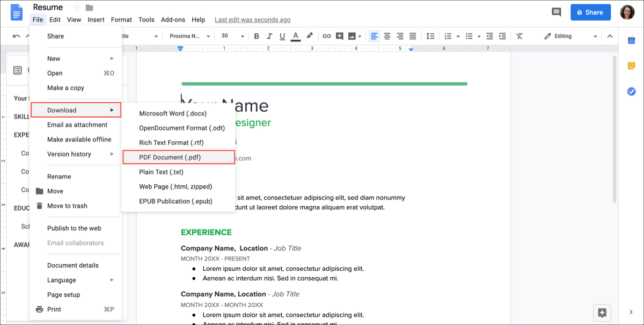
Task: Select the highlight color marker icon
Action: tap(309, 36)
